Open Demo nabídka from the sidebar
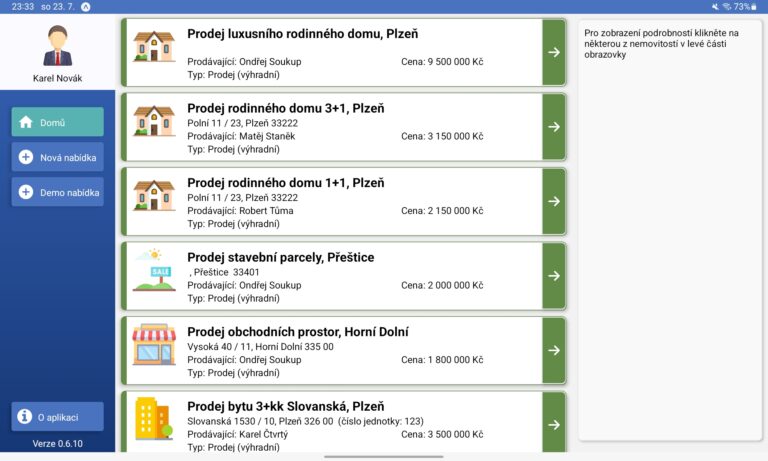The height and width of the screenshot is (461, 768). click(57, 192)
